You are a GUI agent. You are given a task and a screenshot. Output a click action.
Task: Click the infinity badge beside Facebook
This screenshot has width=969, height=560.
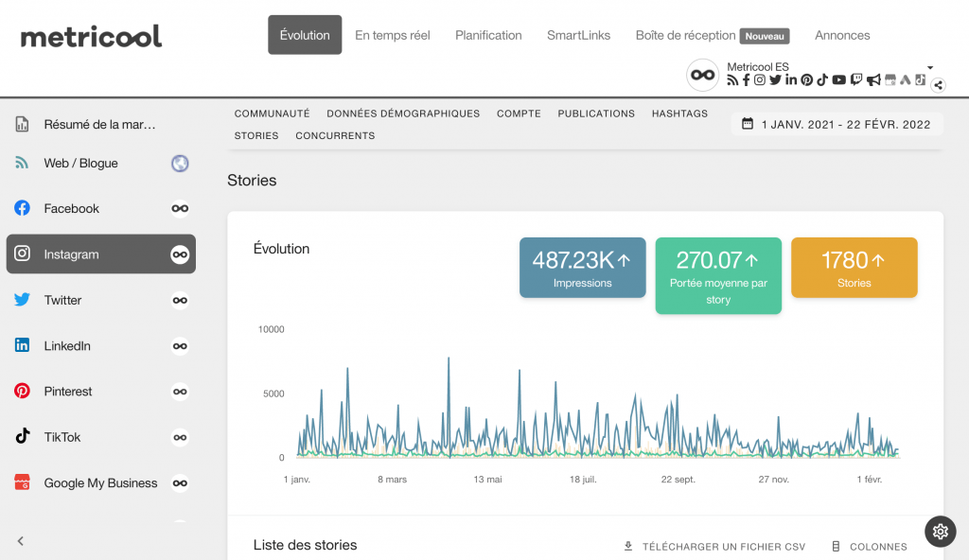(180, 208)
